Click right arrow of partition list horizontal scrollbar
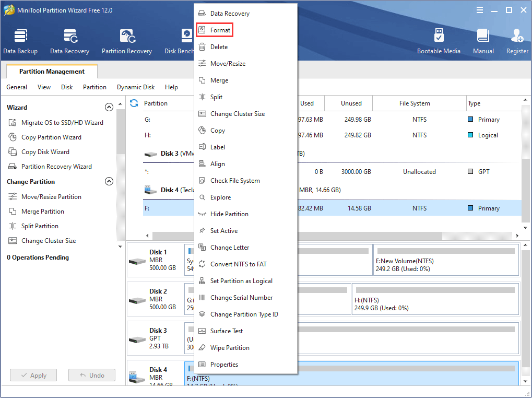532x398 pixels. click(x=517, y=236)
